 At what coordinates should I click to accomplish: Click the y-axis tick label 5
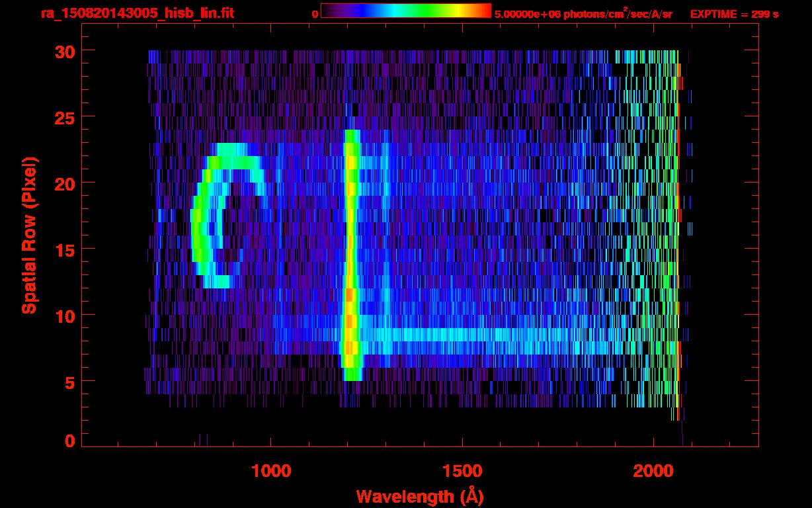click(x=69, y=382)
